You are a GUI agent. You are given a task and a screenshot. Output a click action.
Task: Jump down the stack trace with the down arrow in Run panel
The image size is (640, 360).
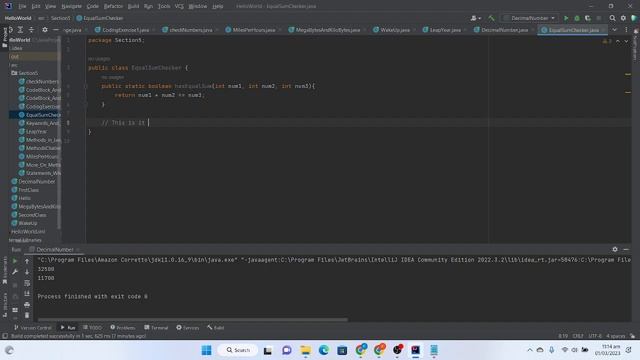27,271
